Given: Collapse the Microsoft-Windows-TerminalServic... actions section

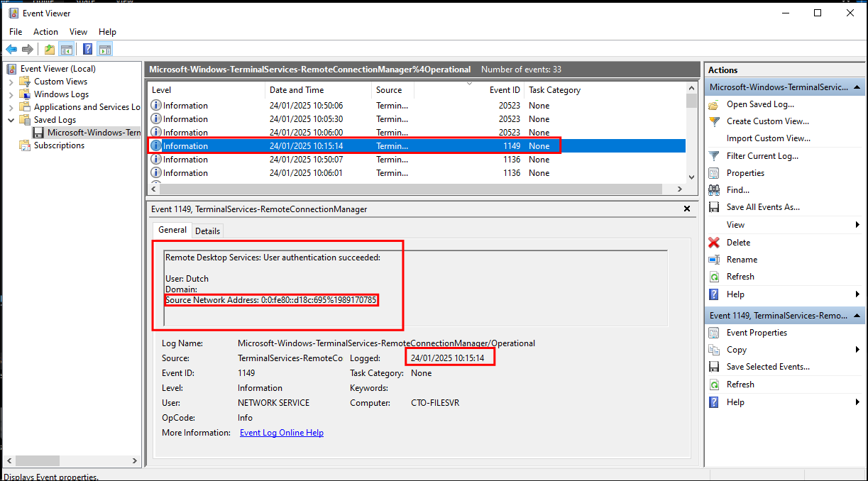Looking at the screenshot, I should [857, 87].
